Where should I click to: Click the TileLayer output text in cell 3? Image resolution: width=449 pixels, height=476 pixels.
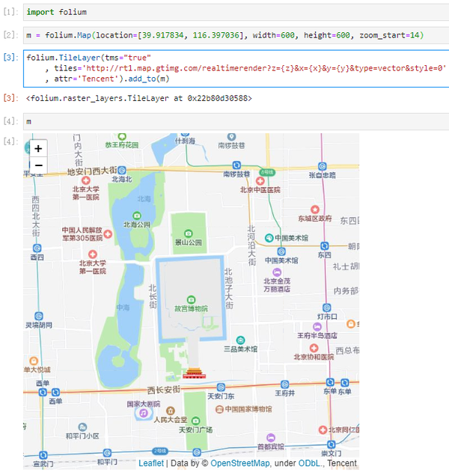139,98
